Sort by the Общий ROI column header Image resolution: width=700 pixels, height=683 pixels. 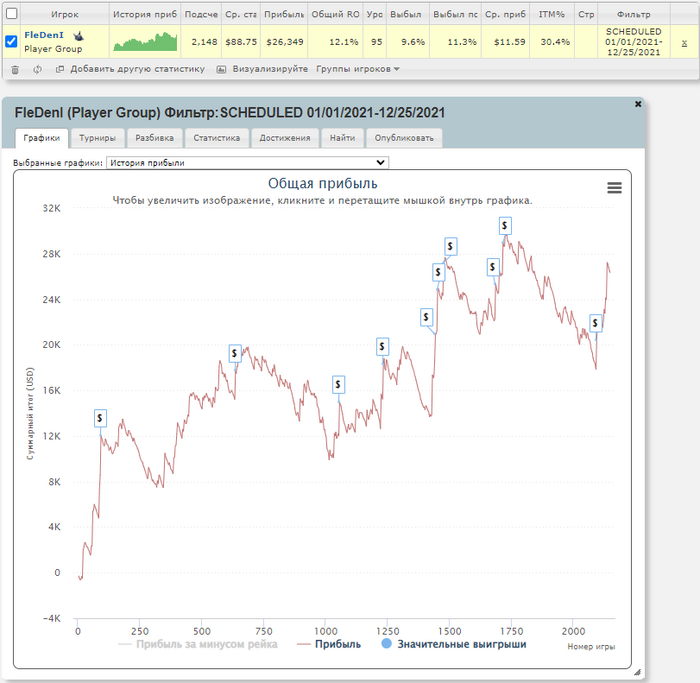pos(335,14)
